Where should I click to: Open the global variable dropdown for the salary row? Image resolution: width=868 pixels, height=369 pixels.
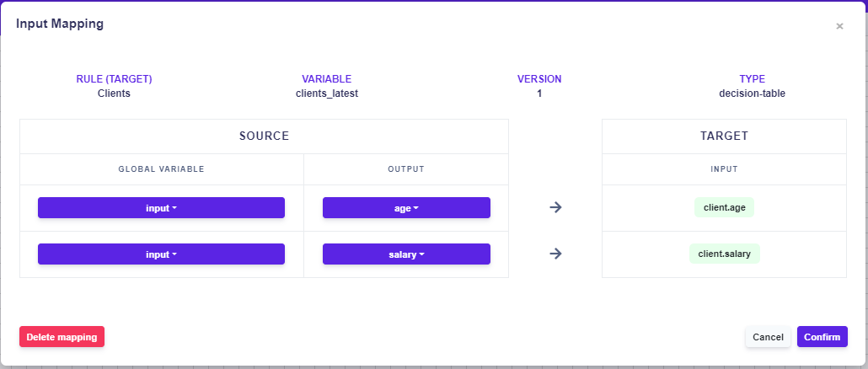click(161, 254)
